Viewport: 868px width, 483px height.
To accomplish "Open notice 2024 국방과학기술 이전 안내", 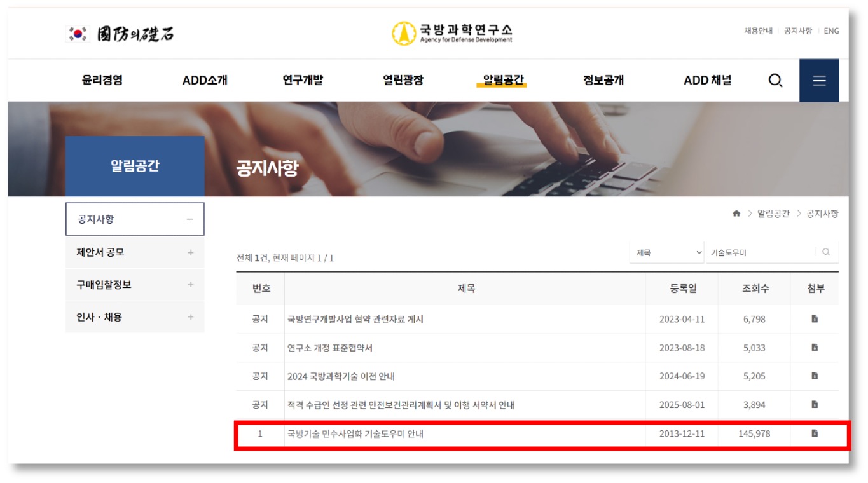I will [x=341, y=376].
